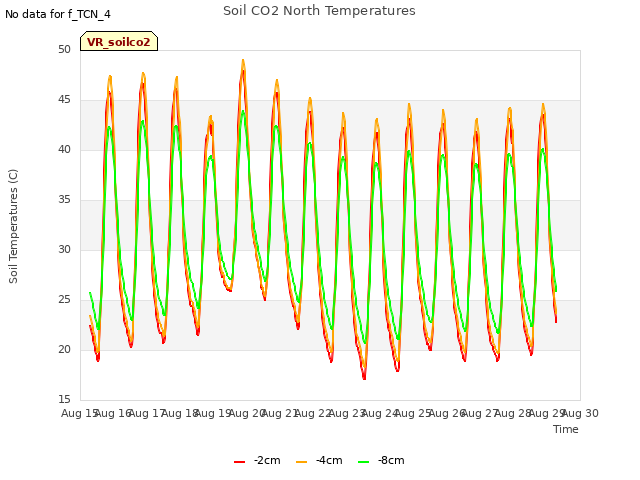The height and width of the screenshot is (480, 640).
Task: Click the green -8cm legend line swatch
Action: 364,462
